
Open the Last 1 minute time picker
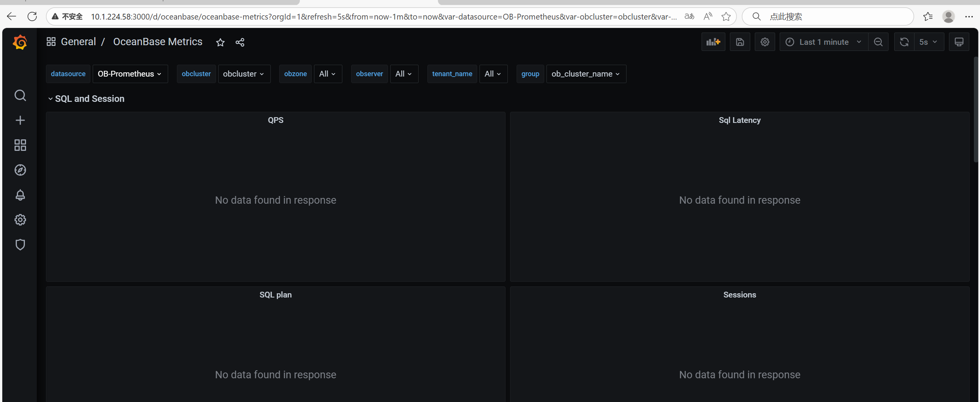click(x=823, y=42)
